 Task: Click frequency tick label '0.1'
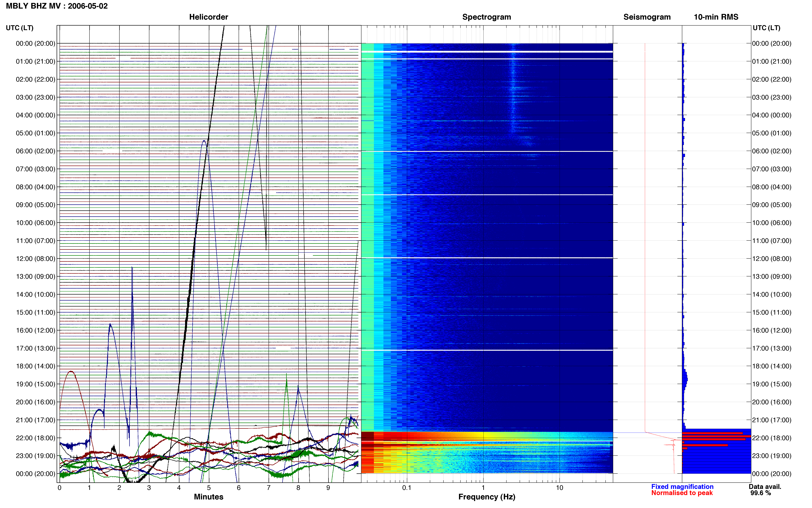click(x=407, y=487)
